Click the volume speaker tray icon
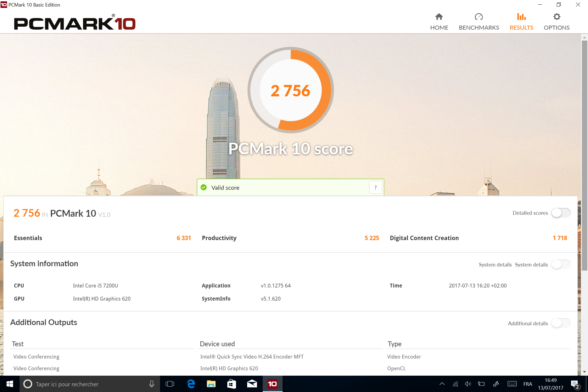This screenshot has width=588, height=392. (x=468, y=384)
